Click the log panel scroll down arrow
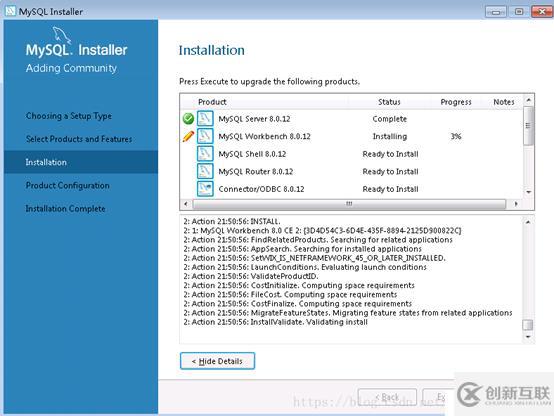Screen dimensions: 554x416 [528, 337]
